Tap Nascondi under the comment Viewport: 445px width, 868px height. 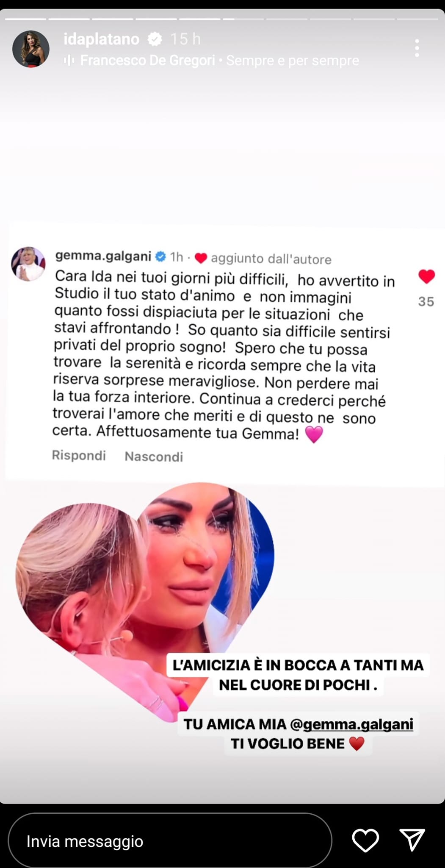tap(154, 456)
